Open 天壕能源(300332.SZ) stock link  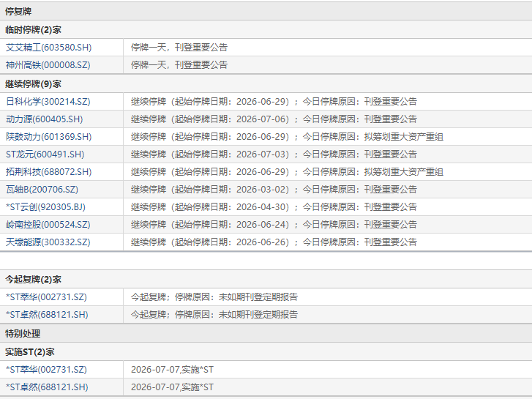pos(48,242)
